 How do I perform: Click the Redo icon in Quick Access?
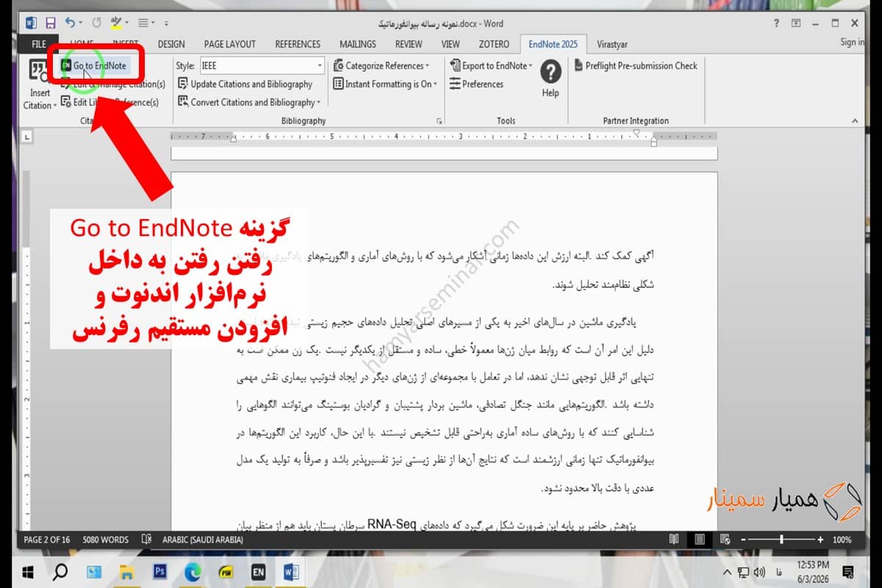[x=97, y=24]
